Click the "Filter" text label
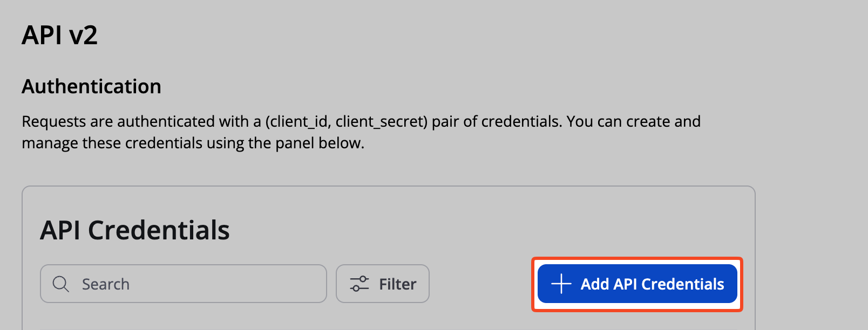Image resolution: width=868 pixels, height=330 pixels. click(397, 284)
